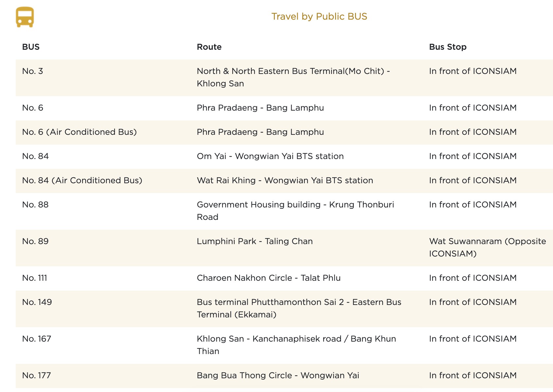
Task: Click the Travel by Public BUS heading
Action: (x=319, y=16)
